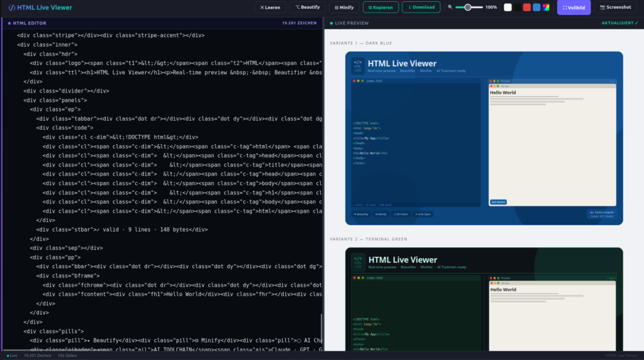644x360 pixels.
Task: Click the Minify button in top toolbar
Action: click(344, 8)
